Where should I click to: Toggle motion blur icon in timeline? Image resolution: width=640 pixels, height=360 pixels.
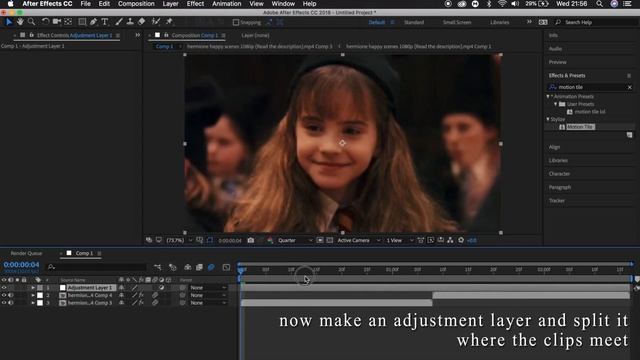(211, 267)
